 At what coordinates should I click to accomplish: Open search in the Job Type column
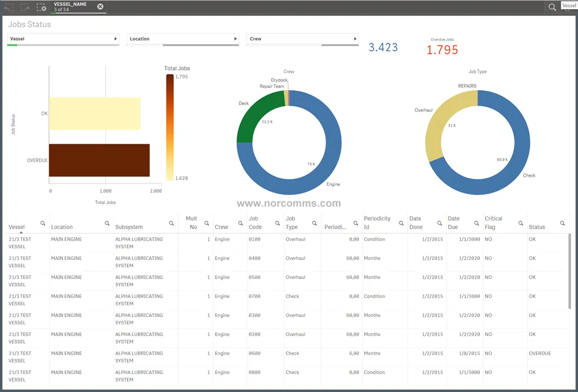pyautogui.click(x=314, y=223)
